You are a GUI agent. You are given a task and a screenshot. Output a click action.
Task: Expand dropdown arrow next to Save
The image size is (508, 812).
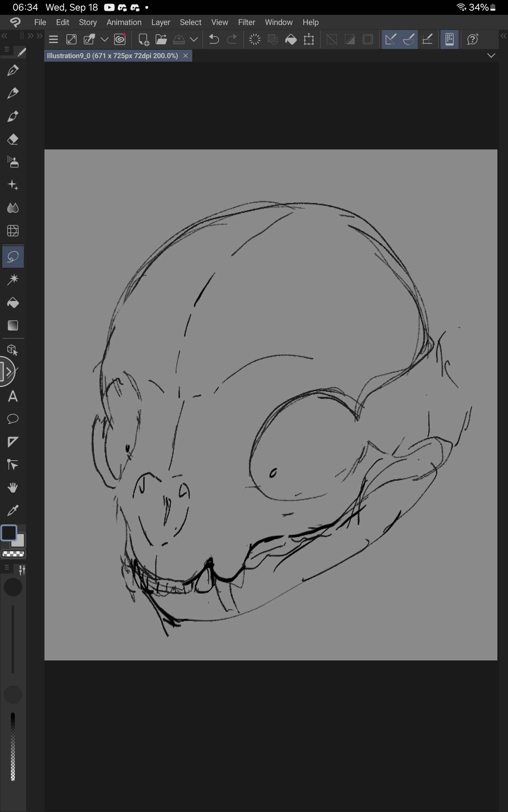[x=194, y=39]
